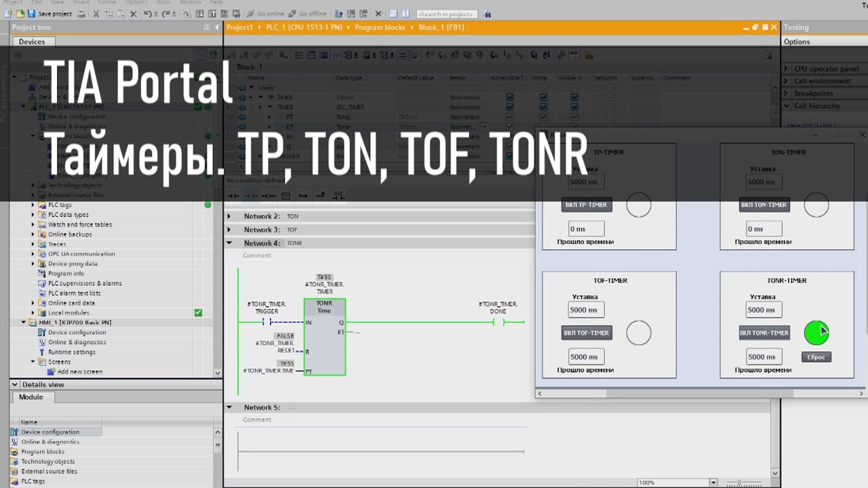Insert normally closed contact from LAD favorites
The height and width of the screenshot is (488, 868).
pyautogui.click(x=250, y=196)
